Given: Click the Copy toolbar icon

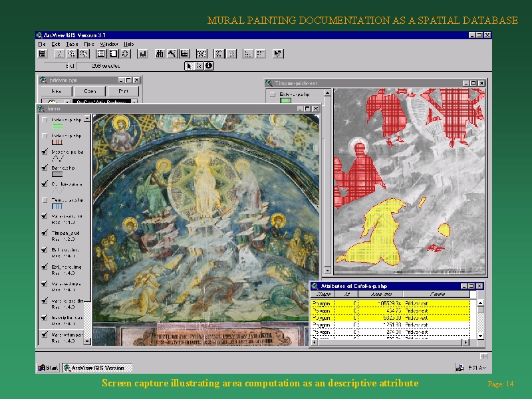Looking at the screenshot, I should pos(71,54).
